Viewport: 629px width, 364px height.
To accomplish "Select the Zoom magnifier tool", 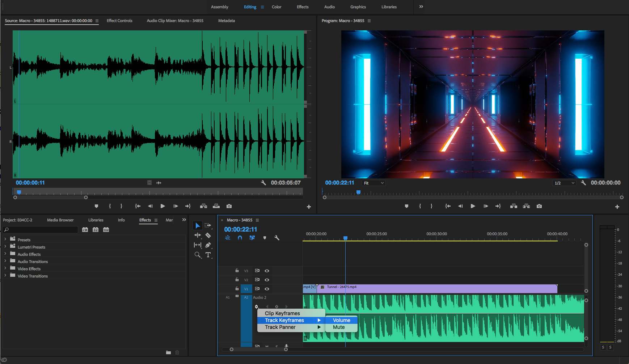I will (198, 255).
